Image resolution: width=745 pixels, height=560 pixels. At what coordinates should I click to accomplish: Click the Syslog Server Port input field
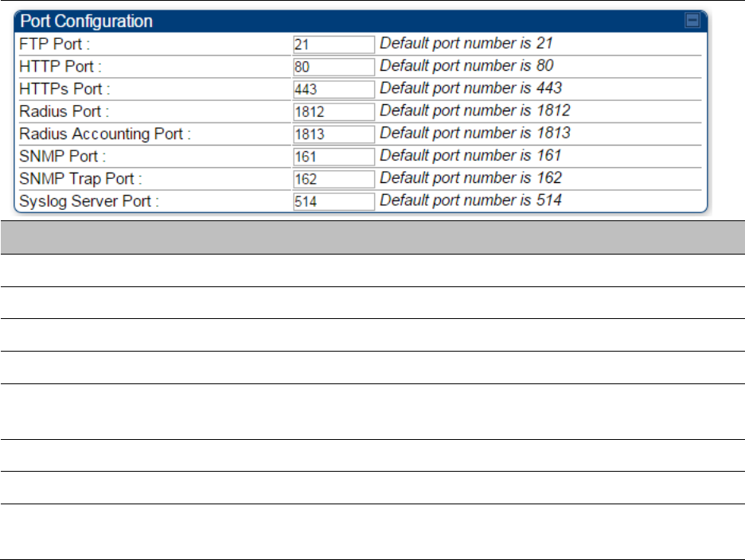tap(333, 201)
